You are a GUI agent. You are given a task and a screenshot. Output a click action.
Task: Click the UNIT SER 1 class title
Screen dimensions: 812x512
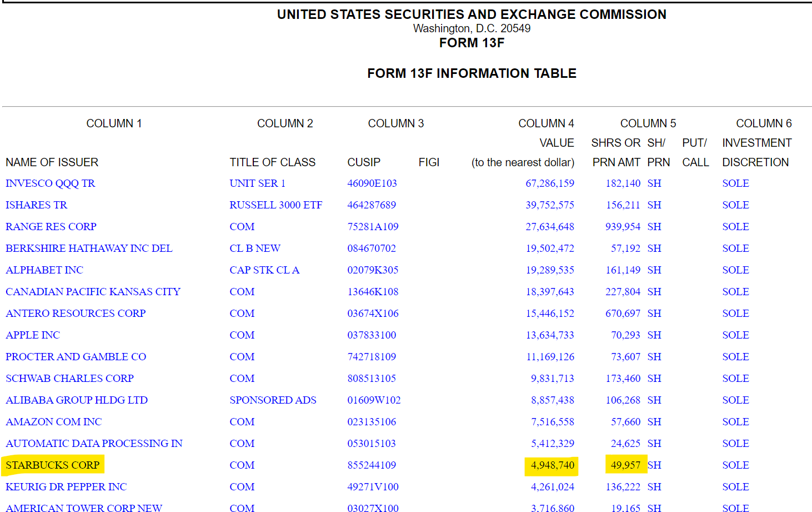coord(257,183)
